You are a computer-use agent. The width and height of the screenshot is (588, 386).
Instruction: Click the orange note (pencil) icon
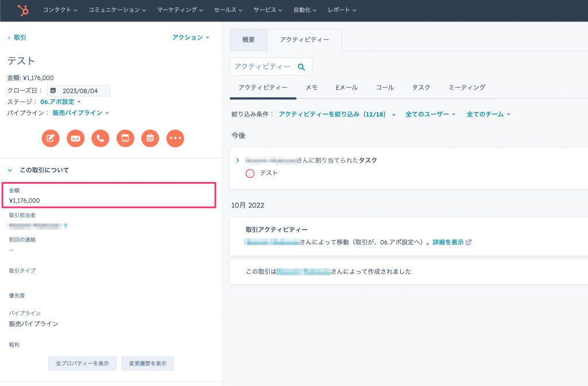pos(51,138)
